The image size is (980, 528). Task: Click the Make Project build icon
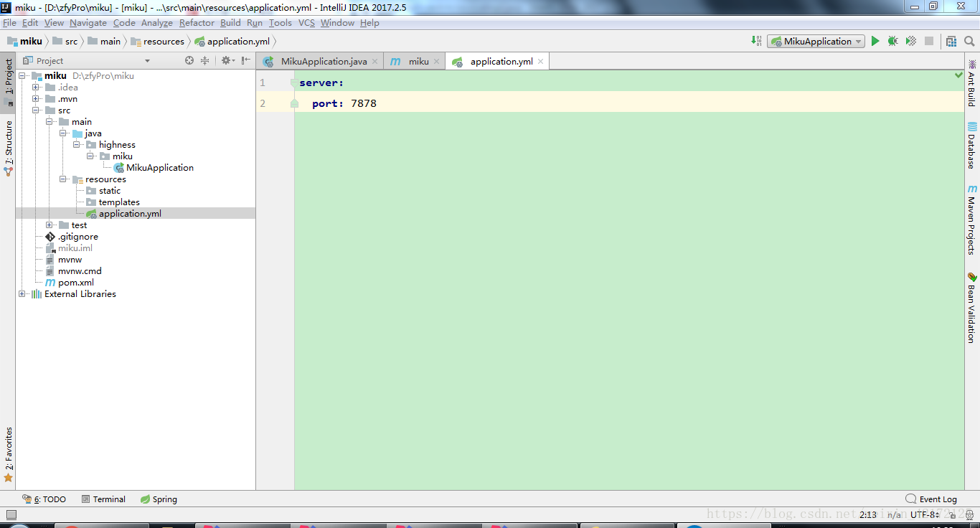click(756, 42)
